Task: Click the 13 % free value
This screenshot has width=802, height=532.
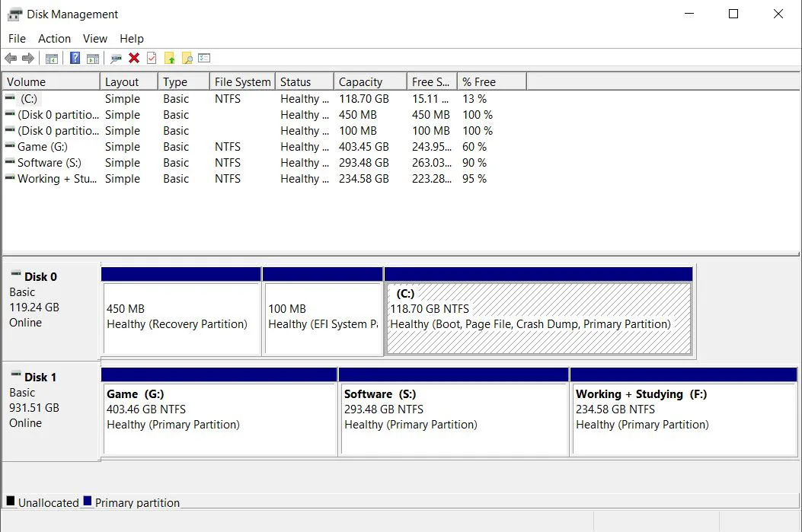Action: coord(474,99)
